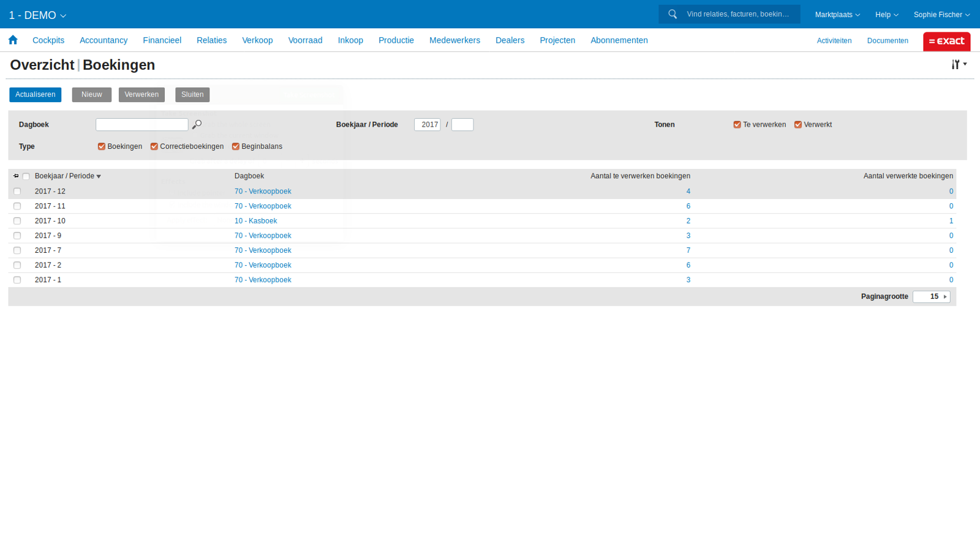Click the pin icon in the table header
This screenshot has height=551, width=980.
click(x=15, y=176)
